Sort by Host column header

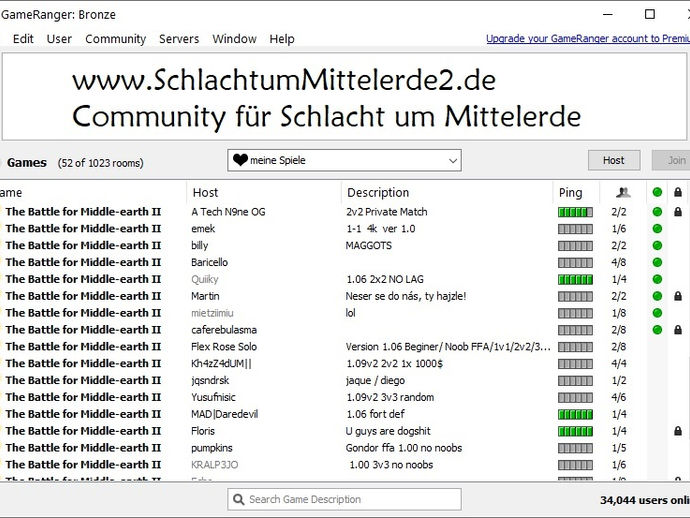point(205,192)
